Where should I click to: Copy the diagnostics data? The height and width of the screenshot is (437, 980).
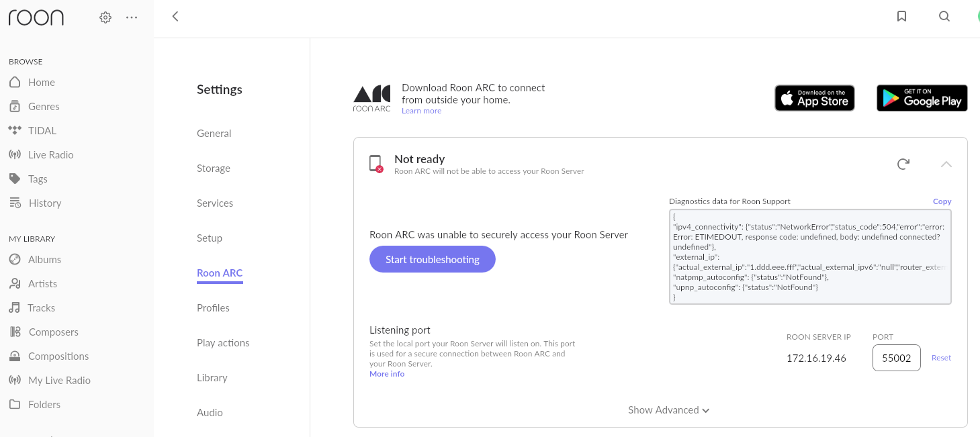[942, 201]
